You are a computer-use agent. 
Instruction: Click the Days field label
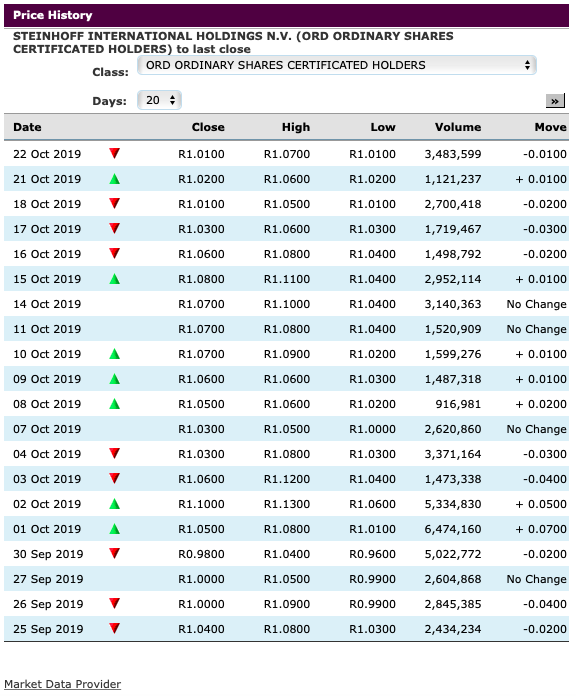[109, 101]
